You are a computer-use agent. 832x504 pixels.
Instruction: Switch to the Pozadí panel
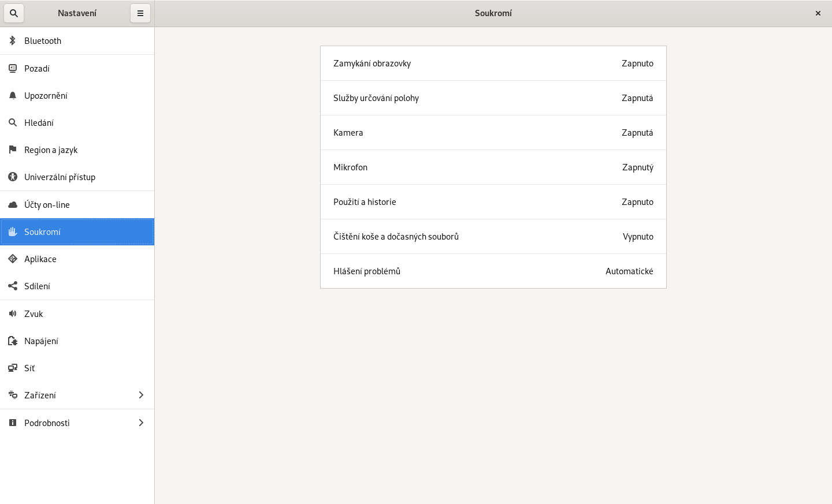click(77, 68)
